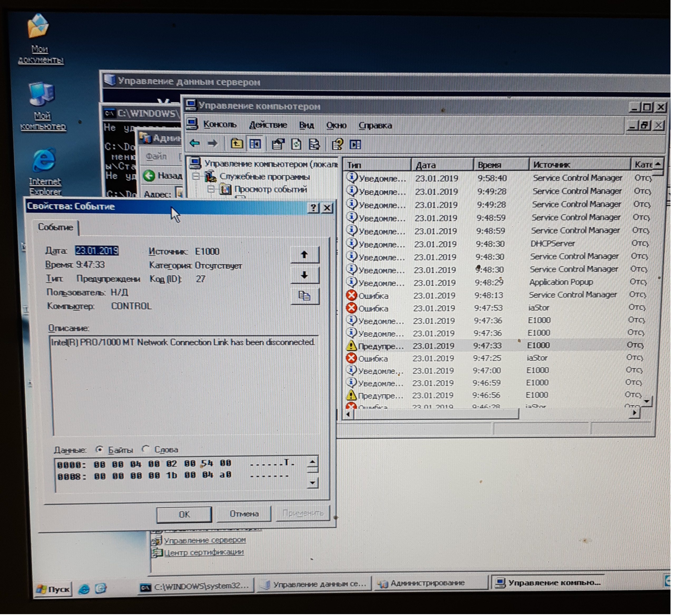Sort events by the Тип column header

(x=377, y=165)
